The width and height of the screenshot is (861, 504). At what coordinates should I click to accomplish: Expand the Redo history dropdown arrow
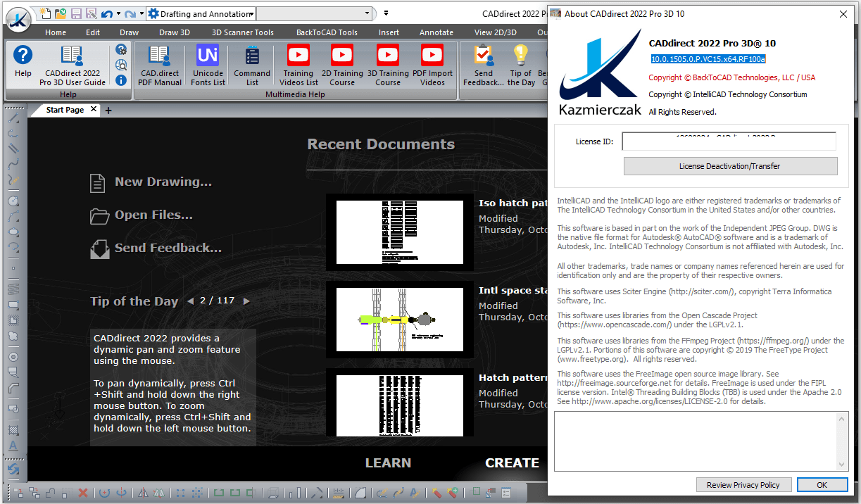142,13
